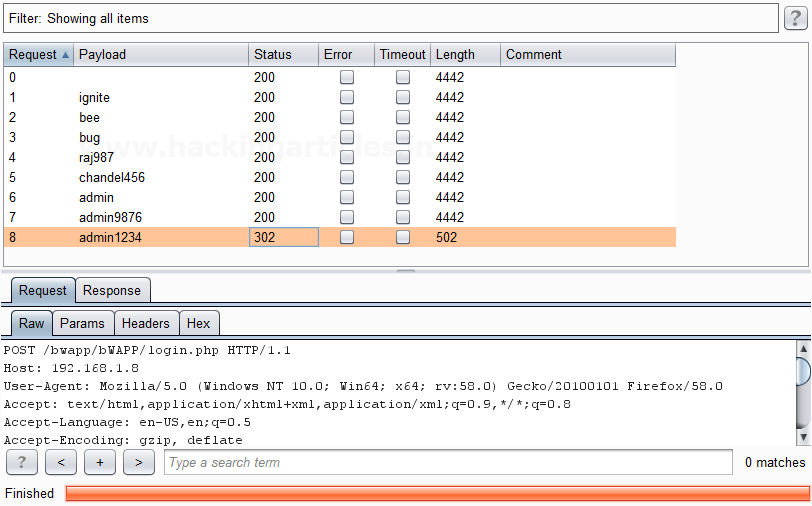Click the Accept-Language header line

point(127,422)
